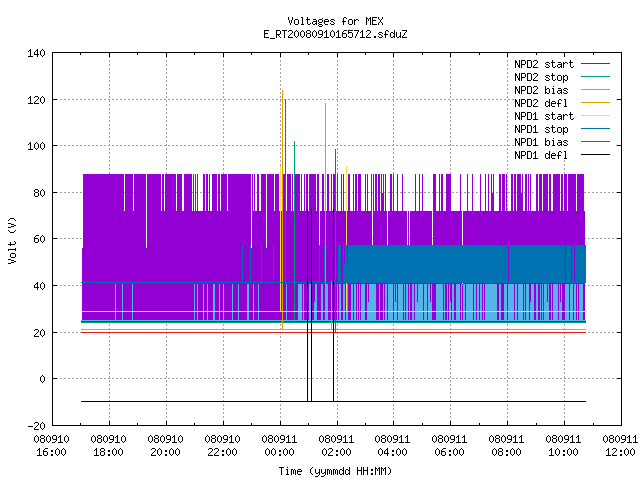Click the 'Time (yymmdd HH:MM)' x-axis label

pyautogui.click(x=335, y=471)
